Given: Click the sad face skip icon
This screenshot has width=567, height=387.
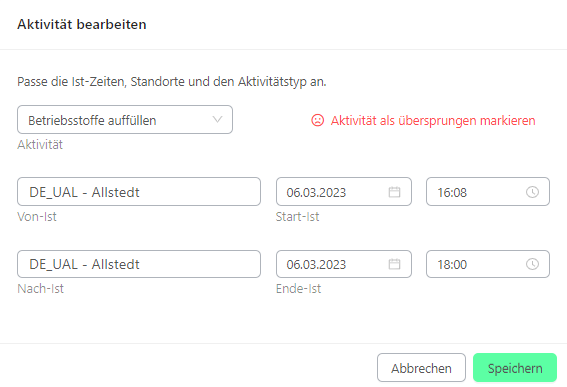Looking at the screenshot, I should tap(317, 120).
